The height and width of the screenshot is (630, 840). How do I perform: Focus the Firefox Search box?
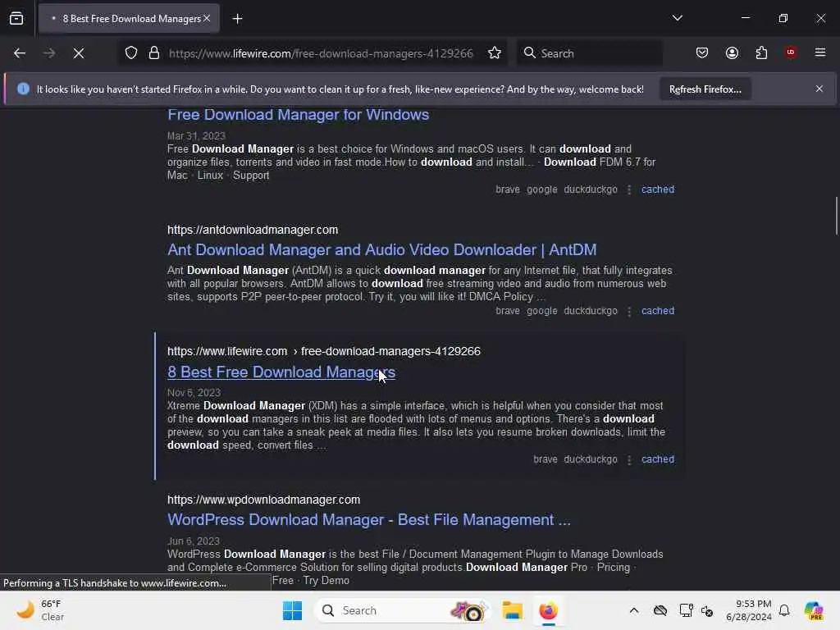590,53
